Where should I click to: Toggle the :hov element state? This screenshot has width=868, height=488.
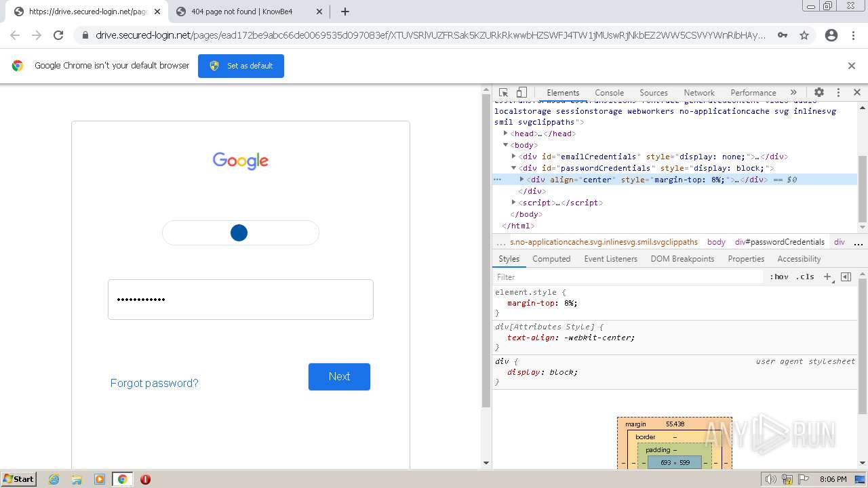click(779, 277)
